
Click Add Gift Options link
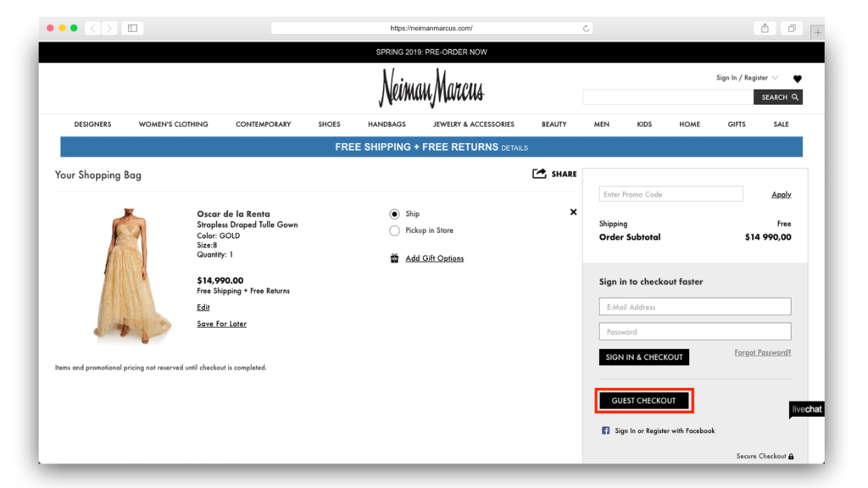click(x=435, y=258)
